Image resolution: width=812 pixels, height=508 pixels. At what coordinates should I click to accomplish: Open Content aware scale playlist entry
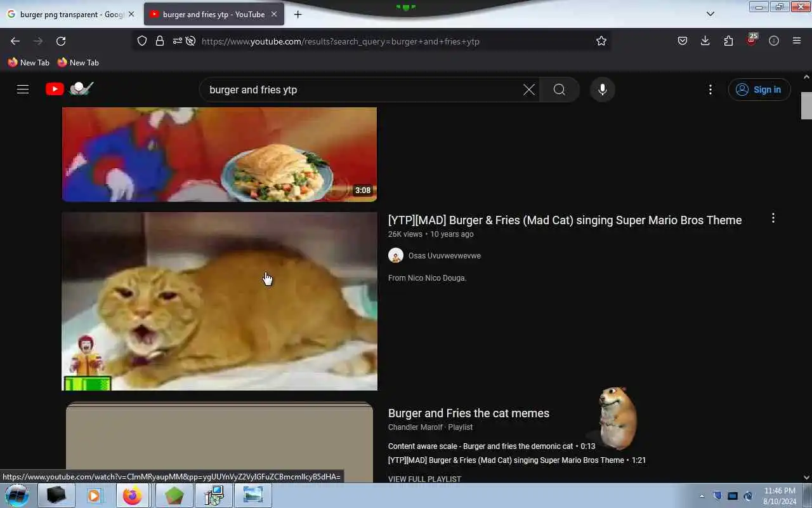(492, 446)
